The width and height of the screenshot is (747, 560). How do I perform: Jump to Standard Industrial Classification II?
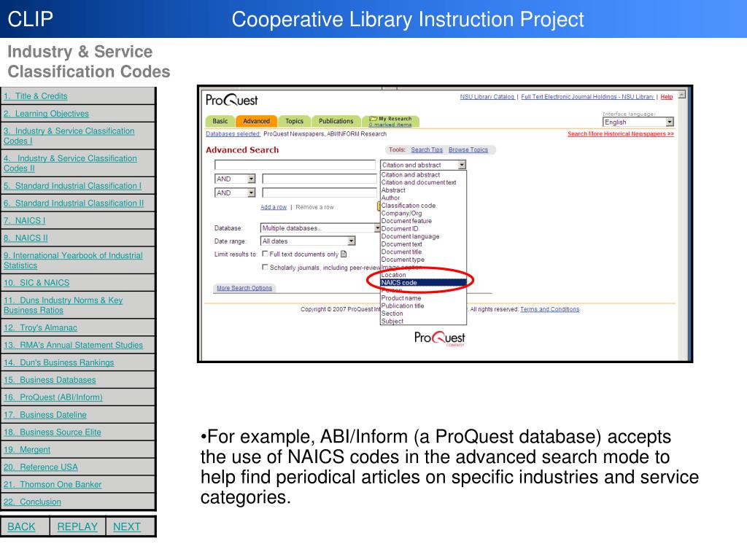coord(74,203)
